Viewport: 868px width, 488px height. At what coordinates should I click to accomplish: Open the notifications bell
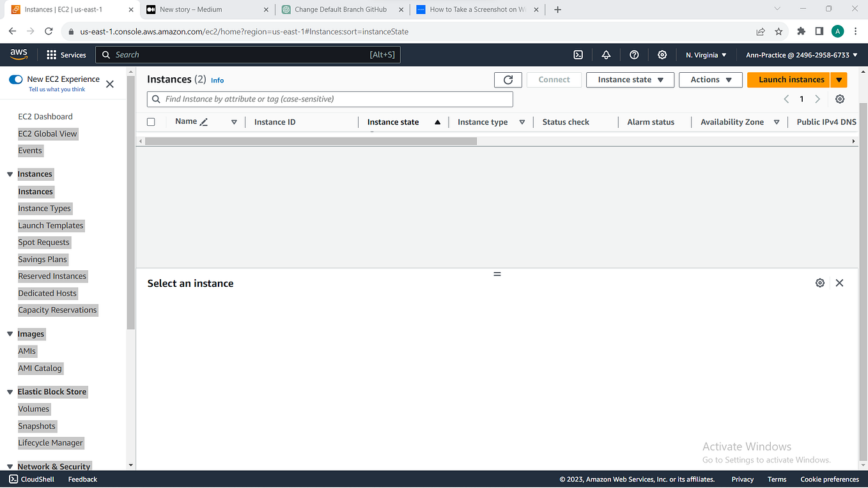(x=606, y=54)
